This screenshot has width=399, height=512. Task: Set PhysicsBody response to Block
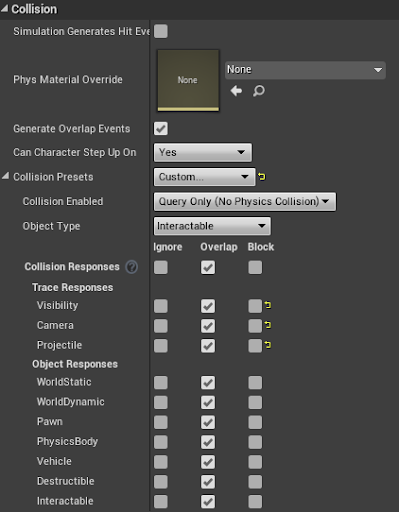[255, 442]
